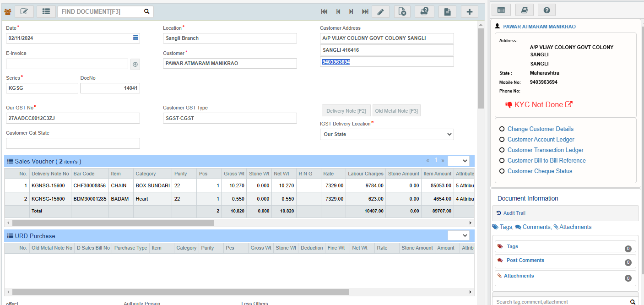Select Customer Account Ledger radio option

502,140
